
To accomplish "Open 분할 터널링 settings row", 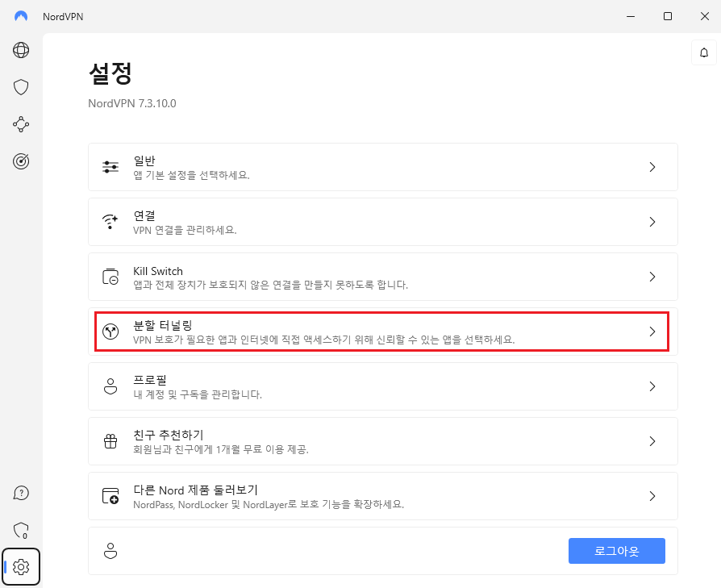I will [382, 332].
